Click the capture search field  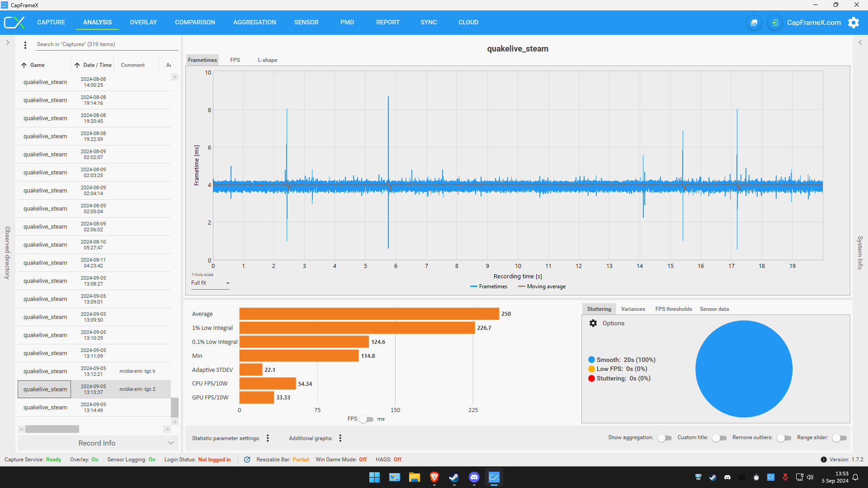click(107, 44)
